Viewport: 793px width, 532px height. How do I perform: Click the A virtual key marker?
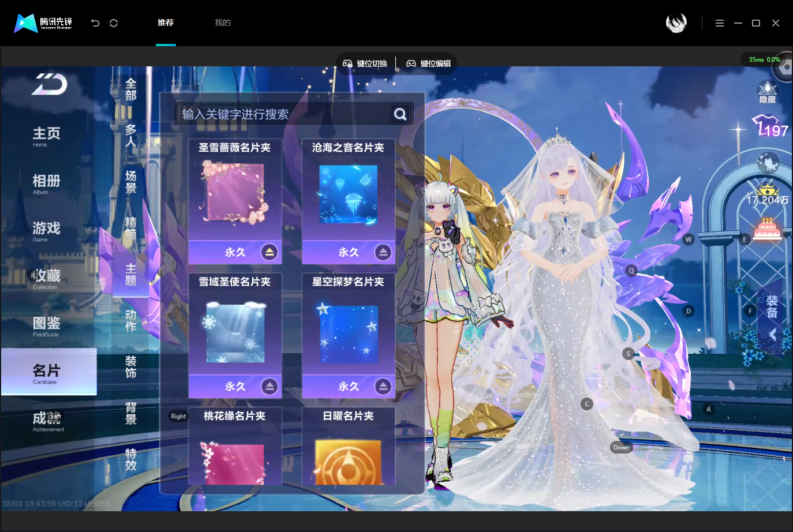pyautogui.click(x=709, y=409)
